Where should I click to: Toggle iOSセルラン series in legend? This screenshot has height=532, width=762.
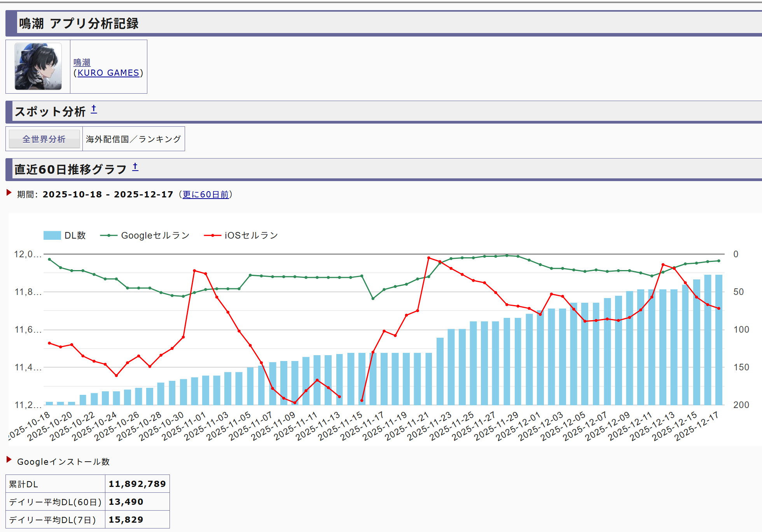click(x=251, y=235)
